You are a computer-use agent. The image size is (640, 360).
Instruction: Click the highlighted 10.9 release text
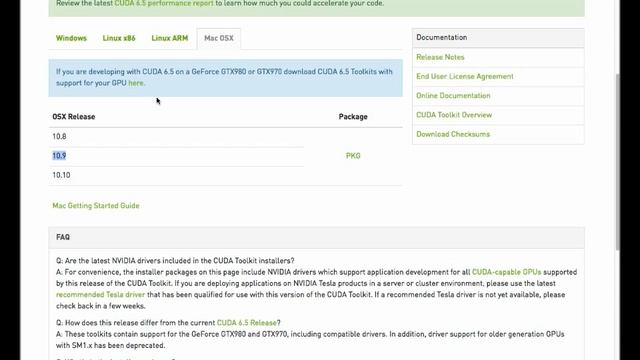tap(59, 156)
